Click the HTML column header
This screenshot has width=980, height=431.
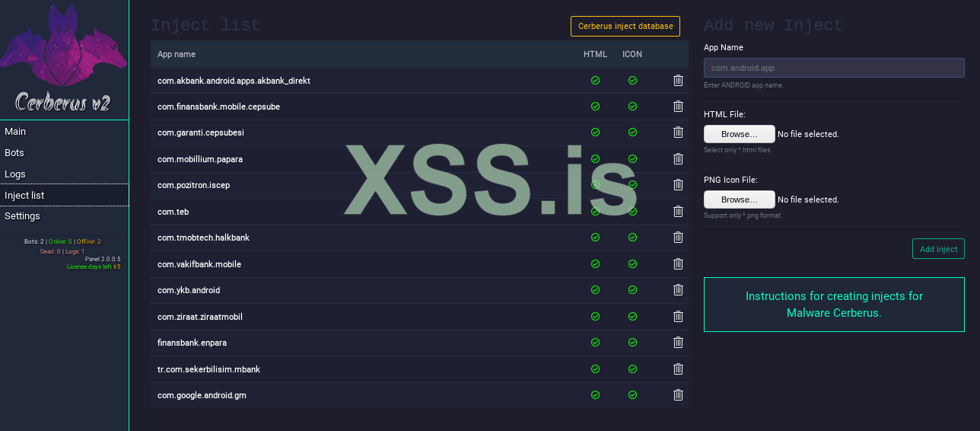point(595,54)
